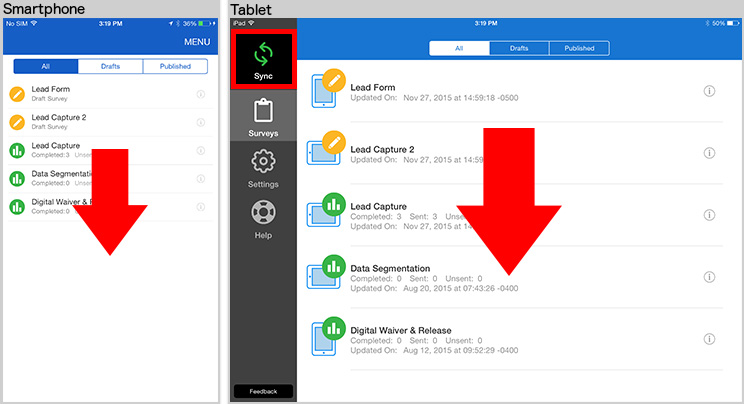Tap tablet Data Segmentation chart icon
Viewport: 744px width, 404px height.
(x=334, y=266)
